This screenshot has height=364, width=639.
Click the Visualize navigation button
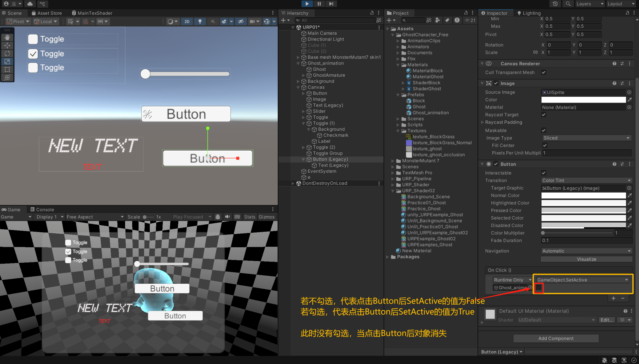click(x=586, y=259)
